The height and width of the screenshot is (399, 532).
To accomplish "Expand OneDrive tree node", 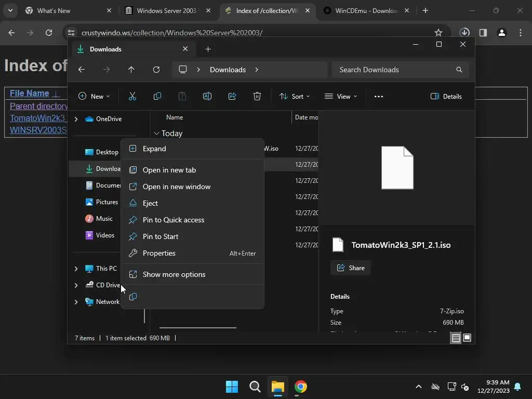I will click(x=76, y=119).
